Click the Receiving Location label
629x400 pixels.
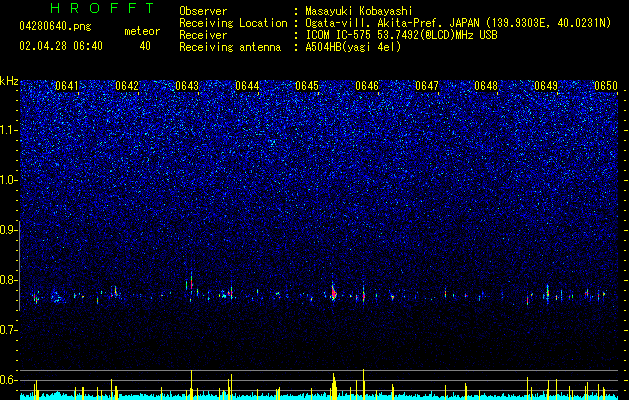(233, 23)
